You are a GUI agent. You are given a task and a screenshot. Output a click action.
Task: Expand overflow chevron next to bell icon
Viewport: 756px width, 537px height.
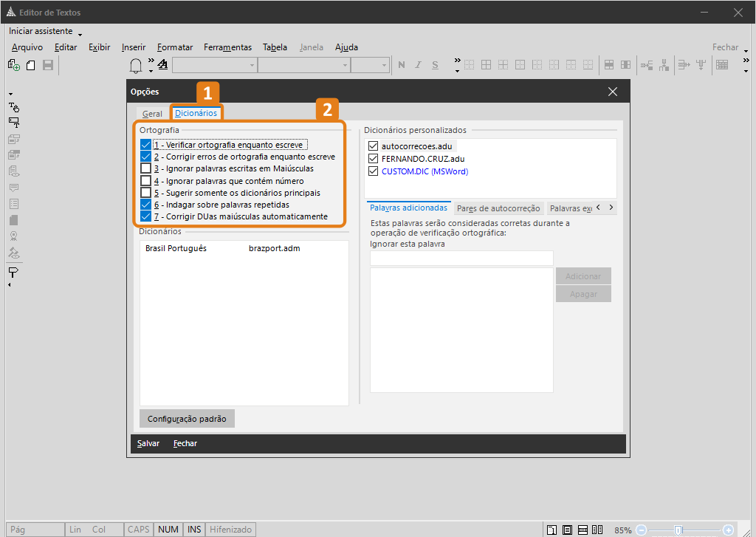151,61
